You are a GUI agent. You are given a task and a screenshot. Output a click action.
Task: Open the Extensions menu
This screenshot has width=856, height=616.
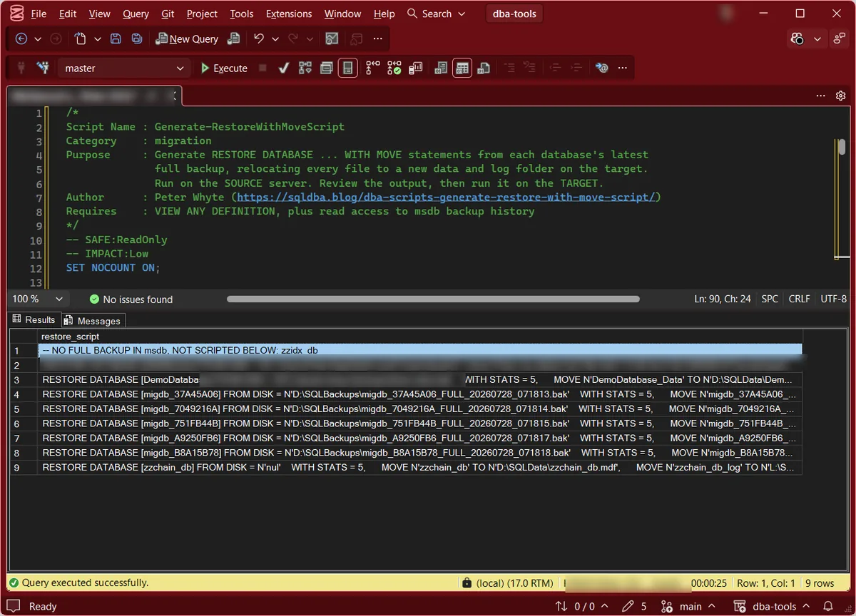point(289,14)
